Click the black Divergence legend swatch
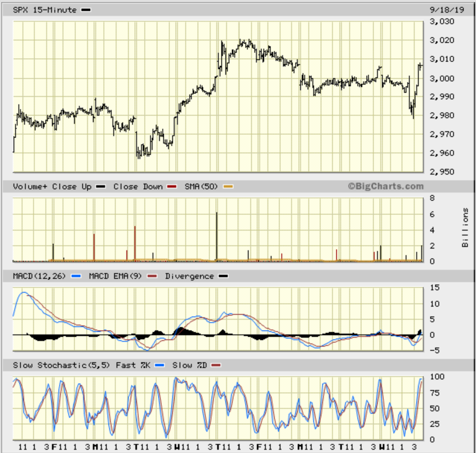The height and width of the screenshot is (453, 476). point(223,276)
